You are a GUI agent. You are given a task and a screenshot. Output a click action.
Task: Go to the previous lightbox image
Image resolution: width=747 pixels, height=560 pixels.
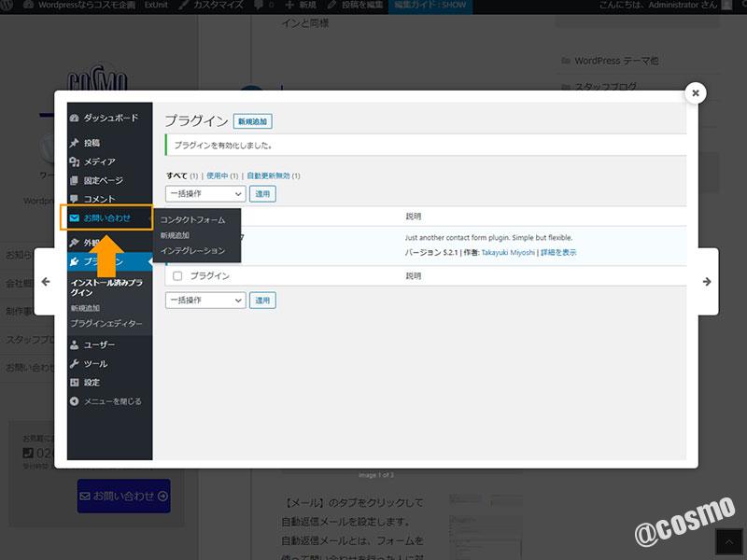[x=45, y=282]
